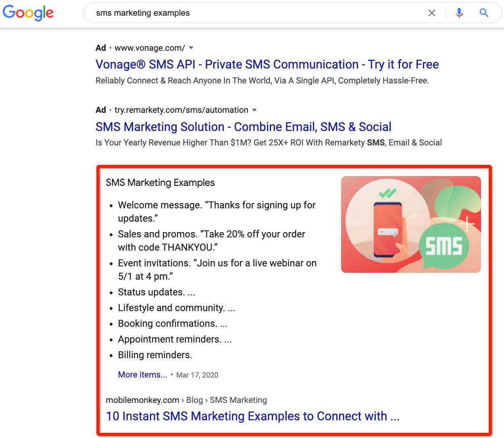
Task: Select the 'SMS Marketing Examples' snippet heading
Action: tap(160, 183)
